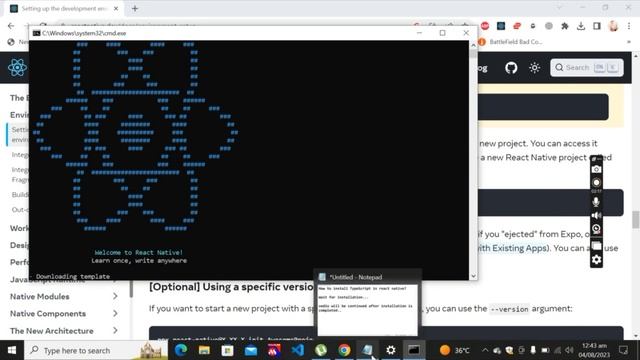
Task: Select the Setting up the development tab
Action: (x=64, y=8)
